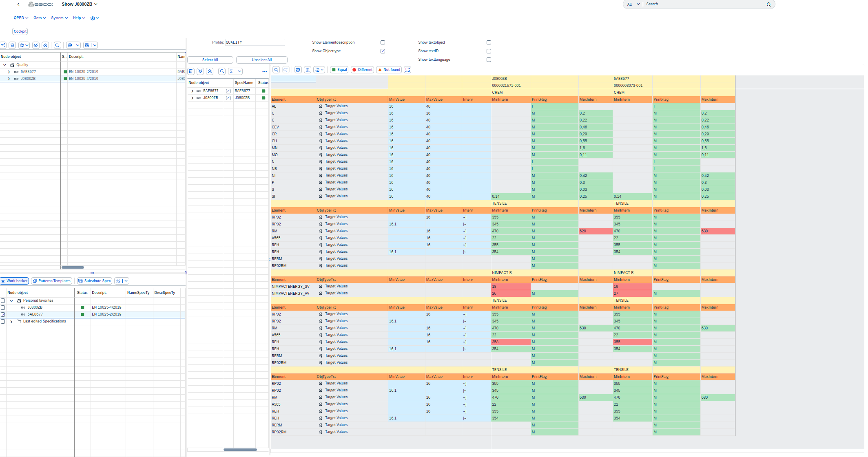This screenshot has height=457, width=868.
Task: Click the fullscreen icon beside Not found
Action: coord(407,70)
